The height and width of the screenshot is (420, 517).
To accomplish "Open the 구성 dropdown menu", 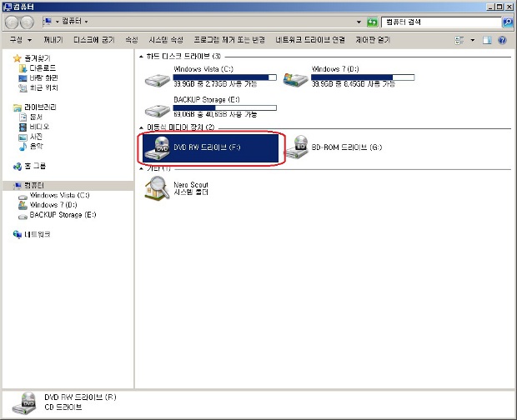I will click(20, 39).
